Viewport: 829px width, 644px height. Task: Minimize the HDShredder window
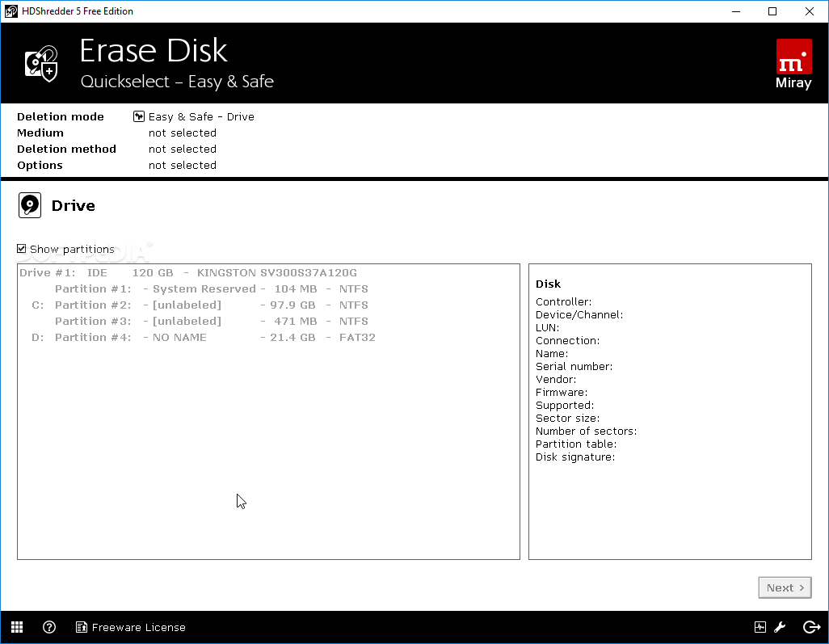coord(736,11)
